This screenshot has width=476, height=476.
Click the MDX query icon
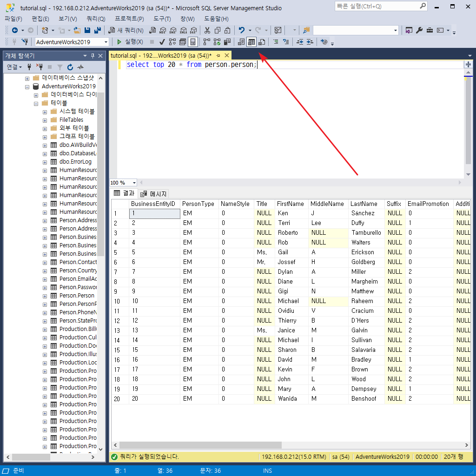(163, 30)
